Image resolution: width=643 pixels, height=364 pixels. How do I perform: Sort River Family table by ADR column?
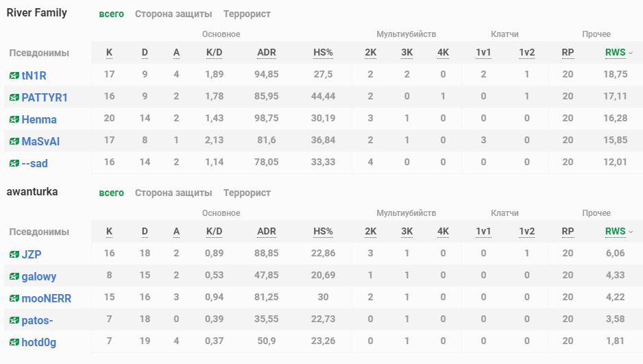coord(267,53)
